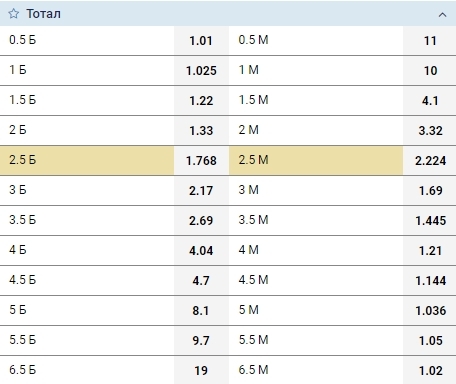Select 0.5 М odds 11
This screenshot has height=384, width=456.
430,41
